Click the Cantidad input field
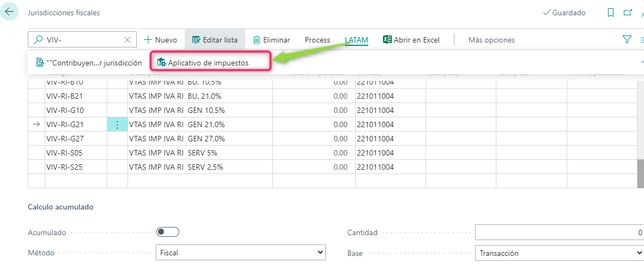The height and width of the screenshot is (269, 644). [x=560, y=232]
